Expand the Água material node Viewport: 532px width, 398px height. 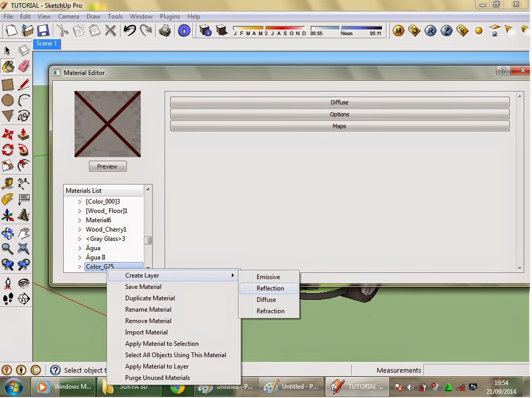point(80,248)
